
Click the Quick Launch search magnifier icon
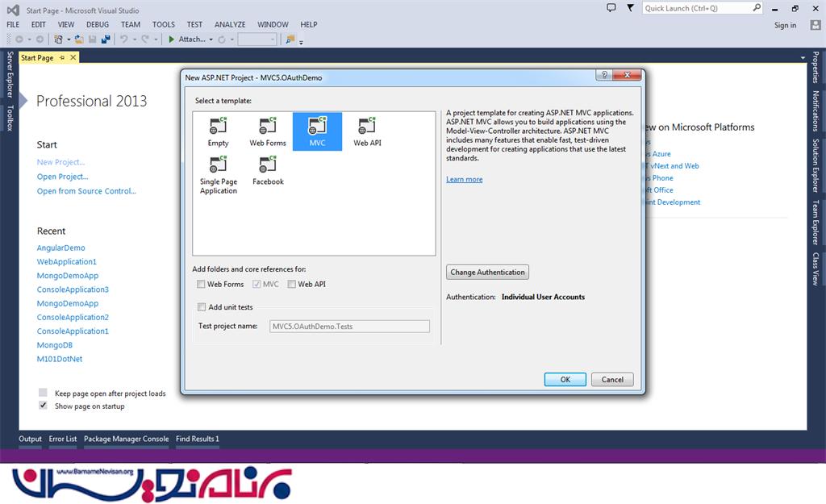[x=757, y=8]
